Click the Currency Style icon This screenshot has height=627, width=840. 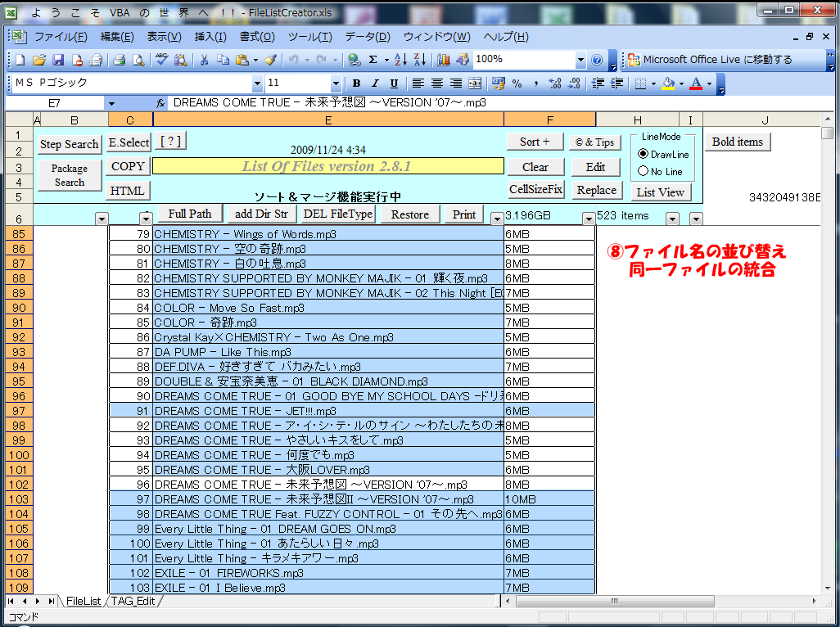click(x=499, y=83)
